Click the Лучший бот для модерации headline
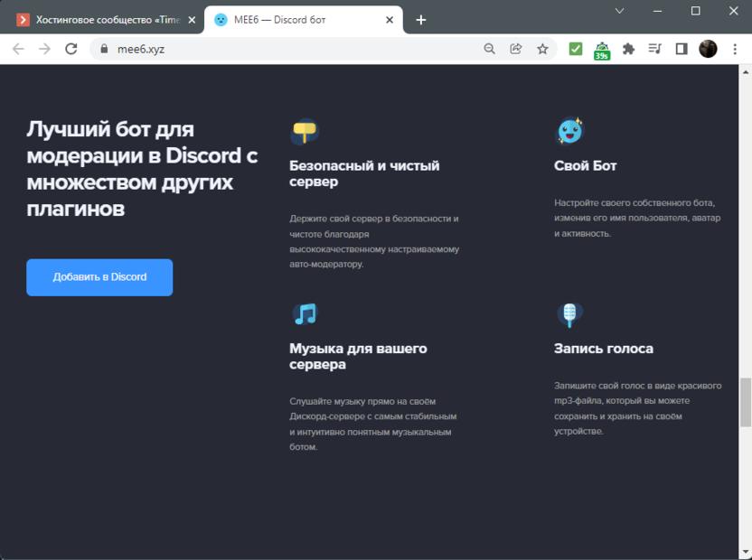The width and height of the screenshot is (752, 560). pyautogui.click(x=142, y=169)
